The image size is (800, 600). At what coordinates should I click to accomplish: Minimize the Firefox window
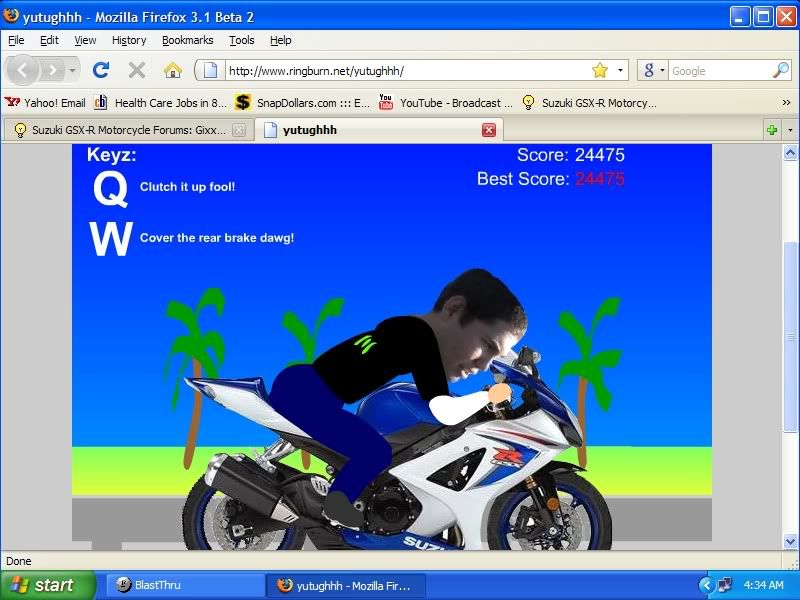click(740, 17)
